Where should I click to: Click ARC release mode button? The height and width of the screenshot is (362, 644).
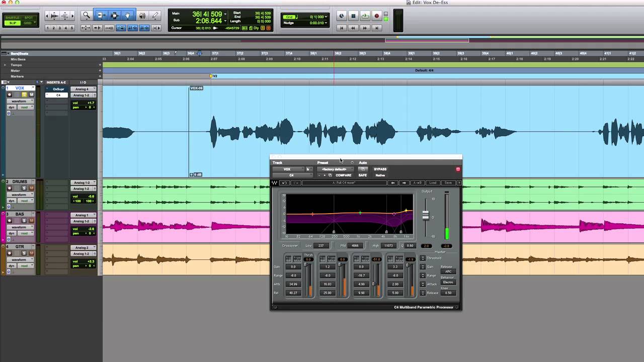[x=448, y=271]
